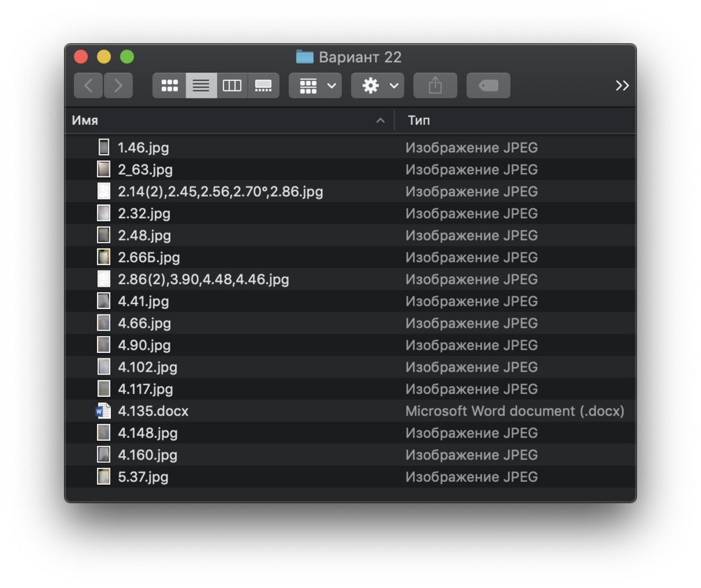Click Изображение JPEG type for 5.37.jpg

(x=472, y=476)
